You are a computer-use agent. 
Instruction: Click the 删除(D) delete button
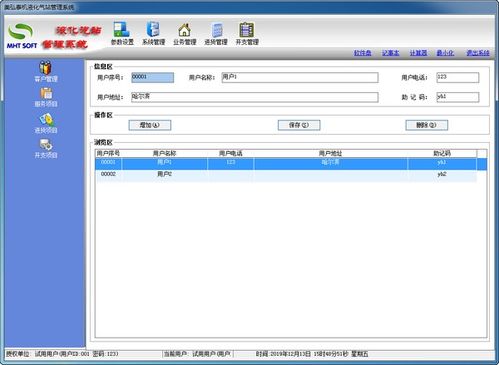tap(427, 125)
